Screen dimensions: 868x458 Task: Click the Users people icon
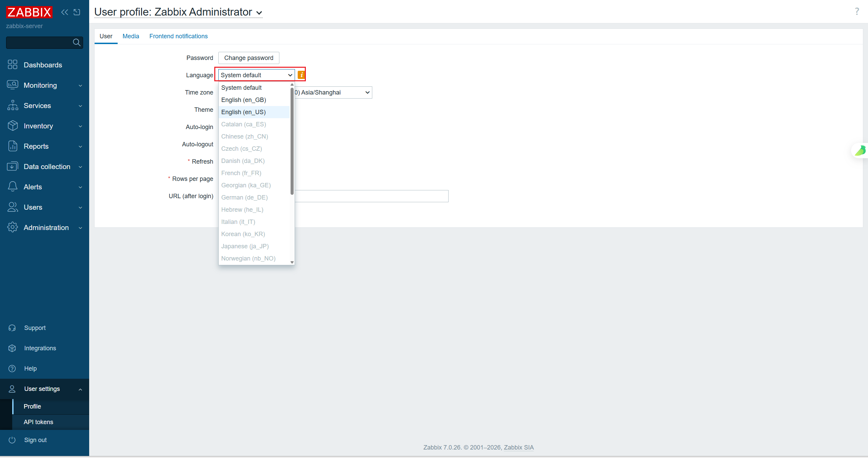pos(13,207)
